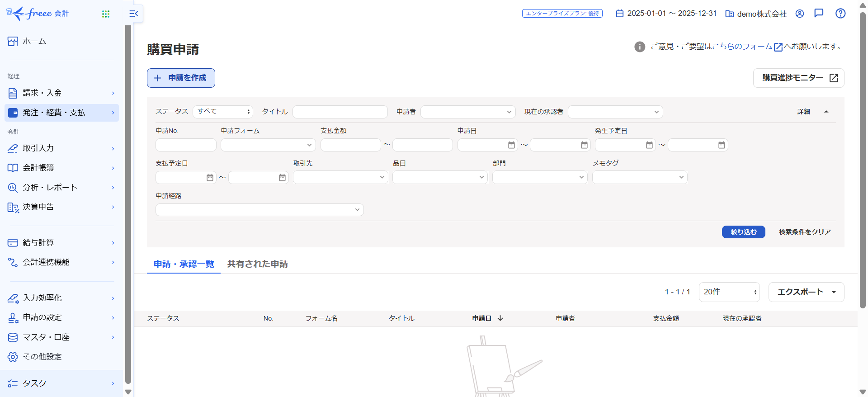
Task: Expand the 申請の設定 sidebar menu
Action: tap(61, 317)
